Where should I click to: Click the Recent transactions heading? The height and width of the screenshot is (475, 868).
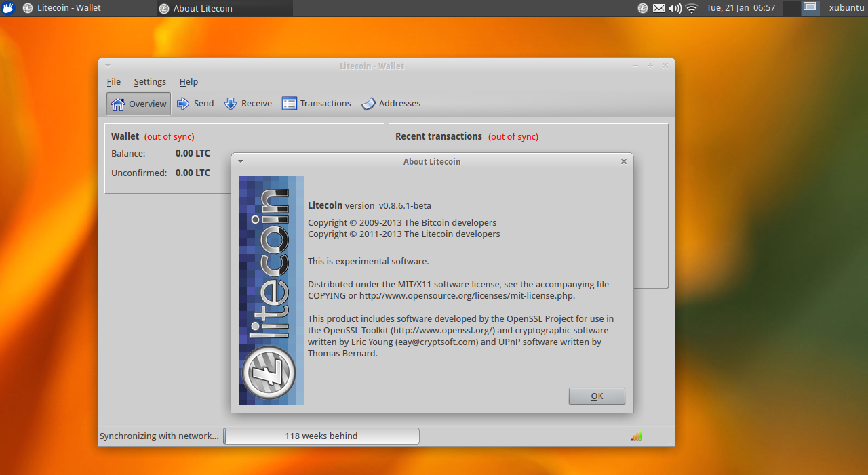click(x=439, y=137)
